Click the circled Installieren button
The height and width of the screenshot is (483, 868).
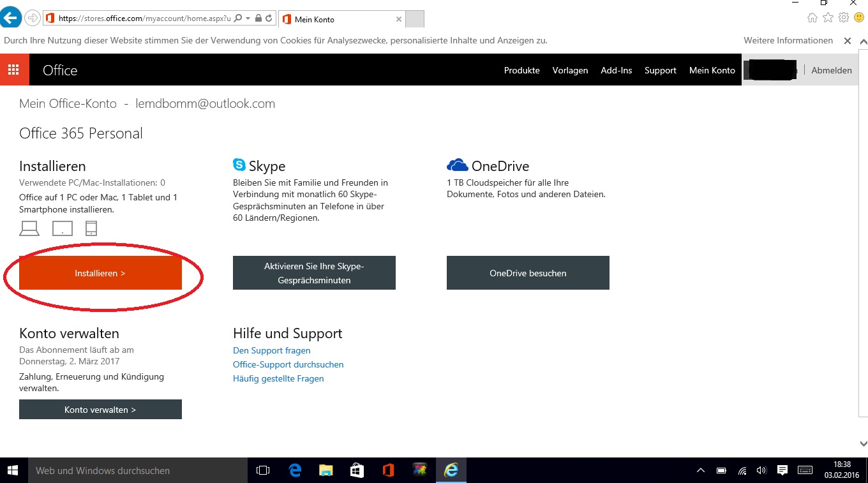100,273
